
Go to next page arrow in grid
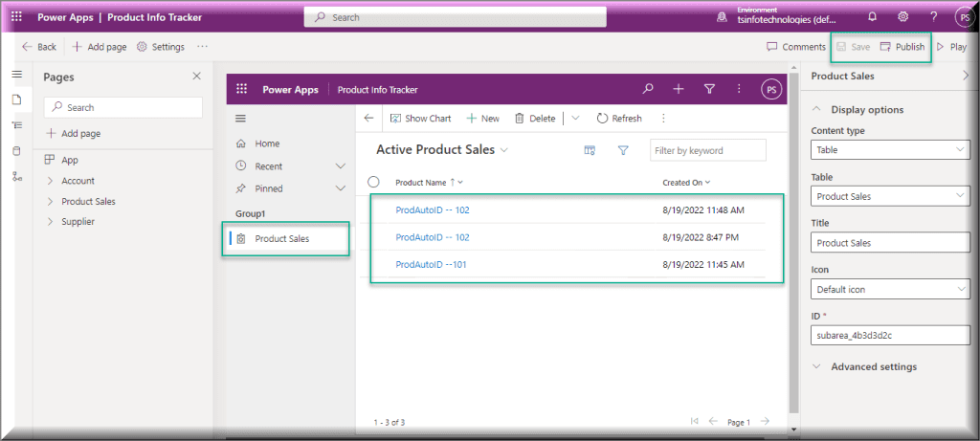(x=765, y=422)
